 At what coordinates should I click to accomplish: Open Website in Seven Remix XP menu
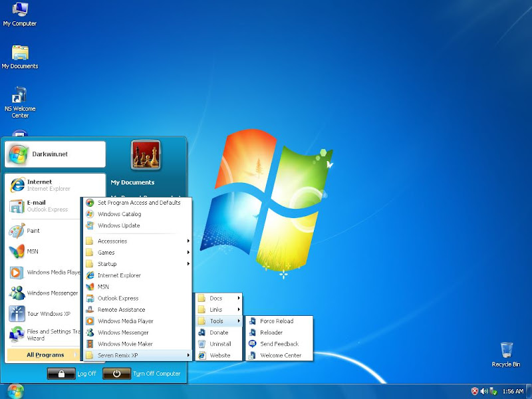pyautogui.click(x=219, y=355)
